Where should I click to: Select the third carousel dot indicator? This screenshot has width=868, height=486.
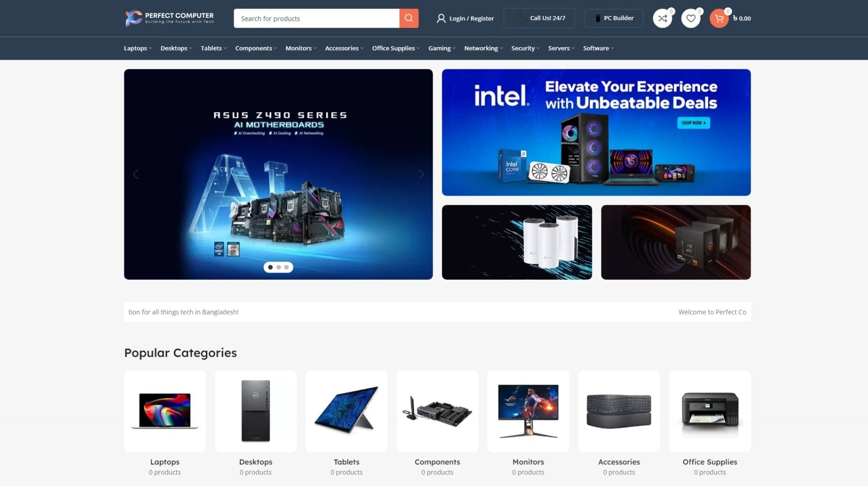pyautogui.click(x=286, y=267)
